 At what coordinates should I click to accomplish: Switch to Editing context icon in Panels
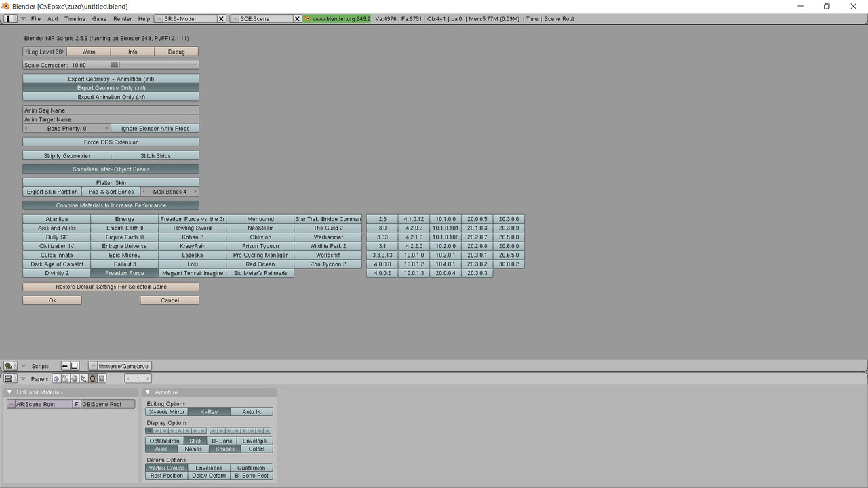pos(92,379)
